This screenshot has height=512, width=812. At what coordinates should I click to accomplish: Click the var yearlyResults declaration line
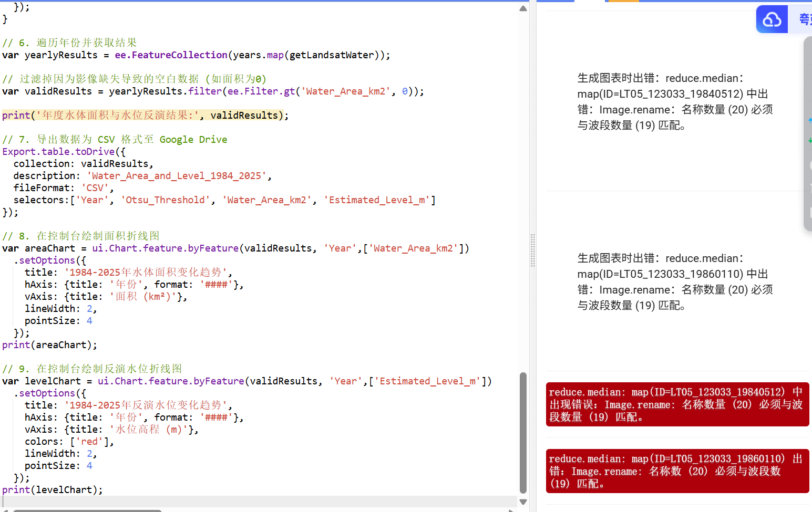196,55
